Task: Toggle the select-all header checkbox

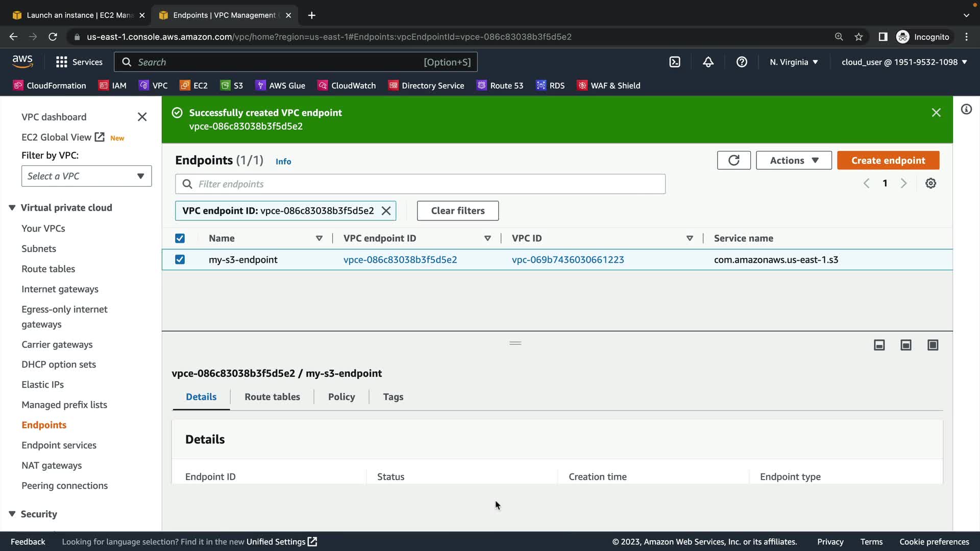Action: pyautogui.click(x=180, y=238)
